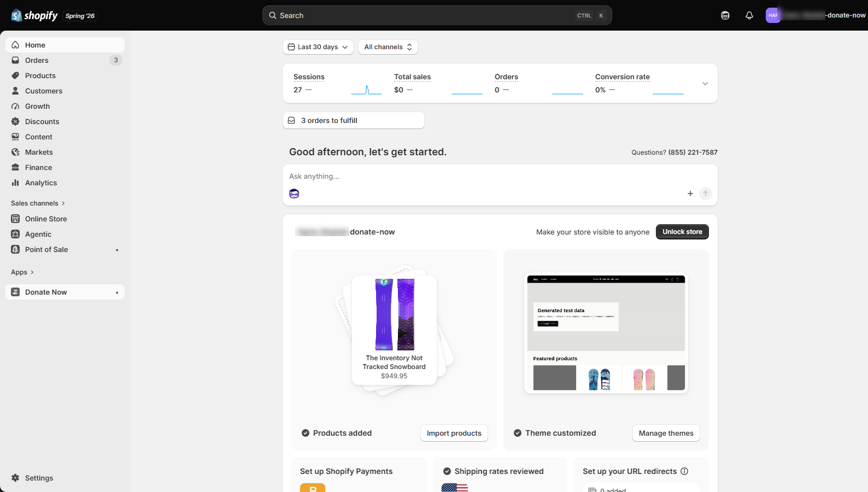This screenshot has width=868, height=492.
Task: Click the info icon beside URL redirects
Action: tap(684, 471)
